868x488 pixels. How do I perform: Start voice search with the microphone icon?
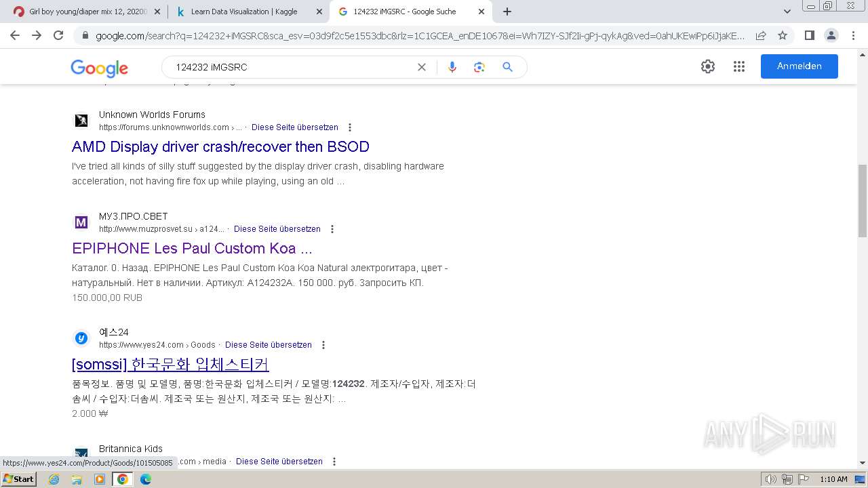[452, 67]
